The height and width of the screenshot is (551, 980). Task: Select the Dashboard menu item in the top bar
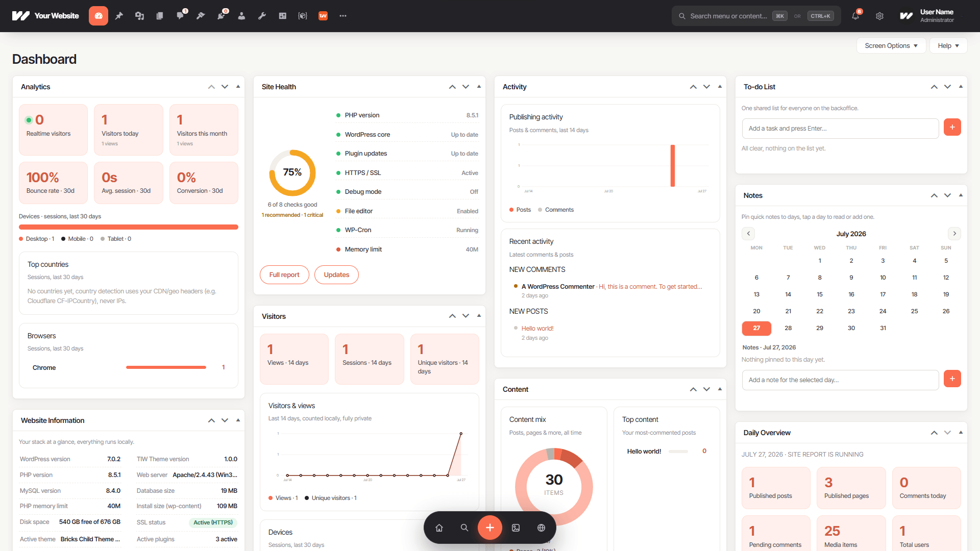coord(99,16)
